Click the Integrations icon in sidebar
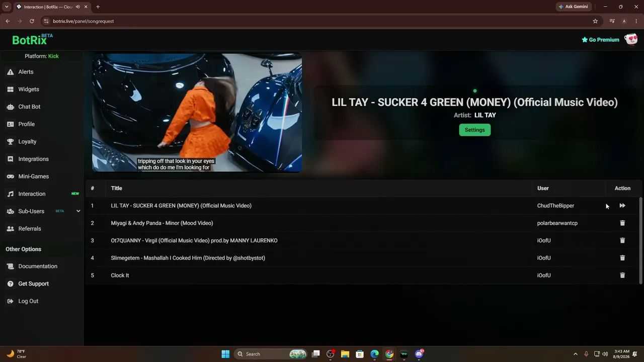644x362 pixels. tap(10, 159)
